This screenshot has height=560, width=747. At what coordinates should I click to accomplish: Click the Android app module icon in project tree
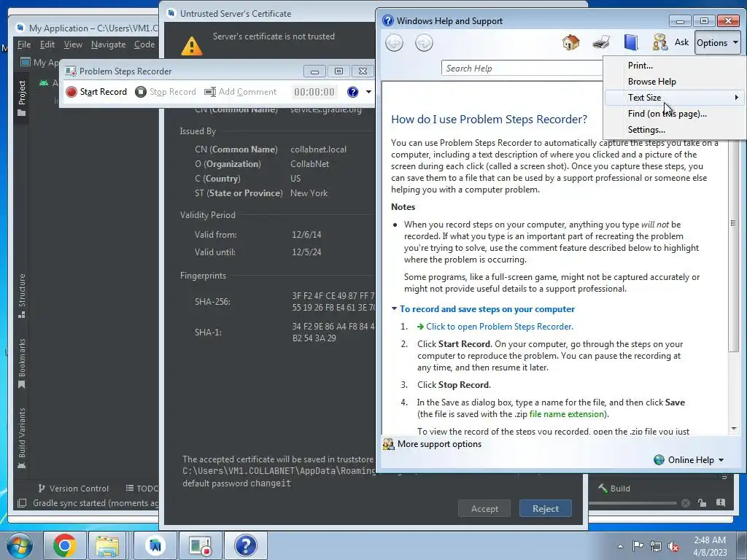coord(44,82)
